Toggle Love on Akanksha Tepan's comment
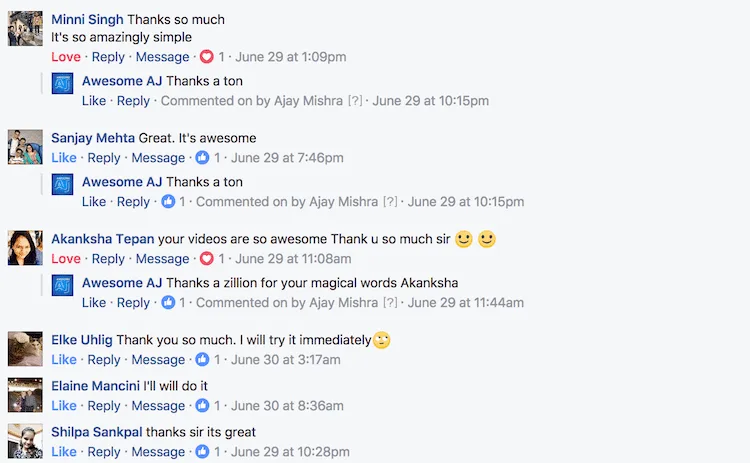 66,259
